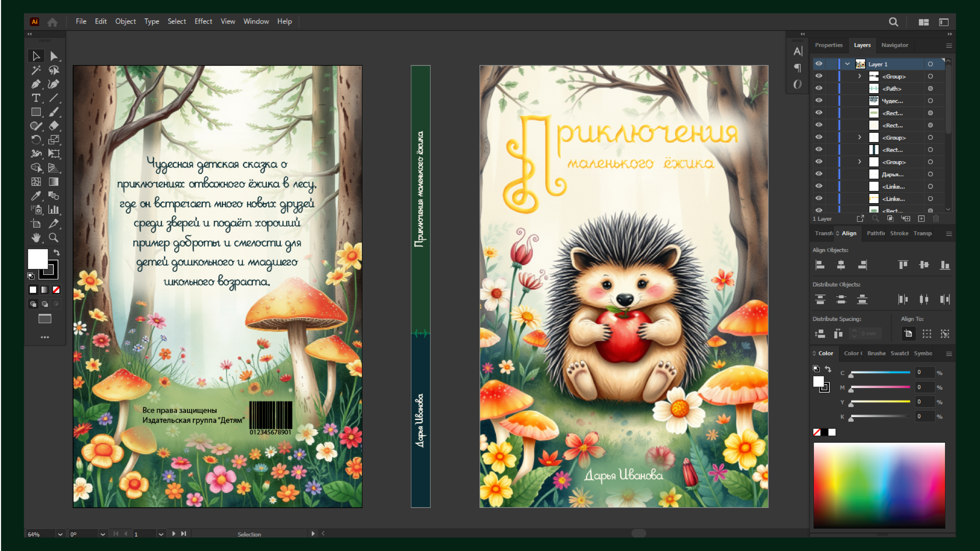Image resolution: width=980 pixels, height=551 pixels.
Task: Expand the first Group sublayer
Action: point(859,76)
